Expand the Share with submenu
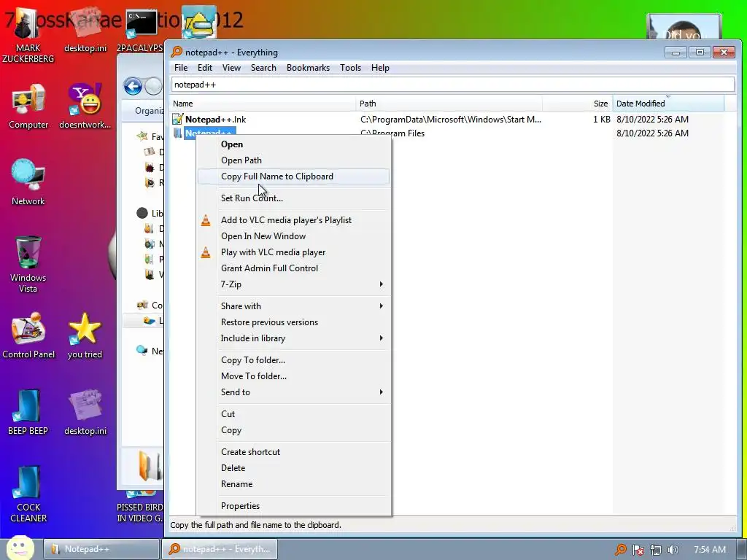 pos(302,306)
